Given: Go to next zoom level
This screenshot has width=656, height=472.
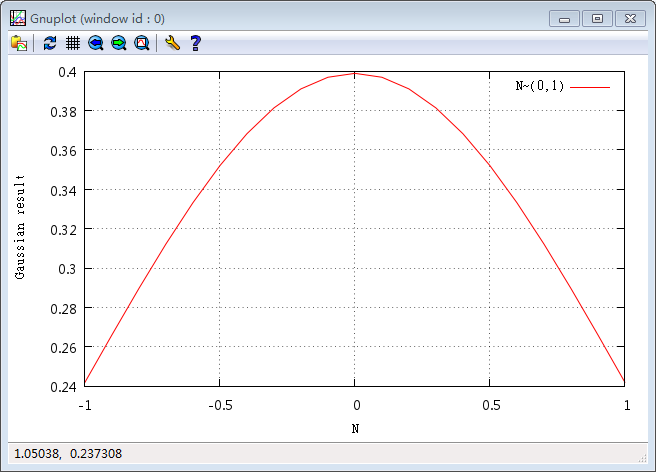Looking at the screenshot, I should 119,43.
